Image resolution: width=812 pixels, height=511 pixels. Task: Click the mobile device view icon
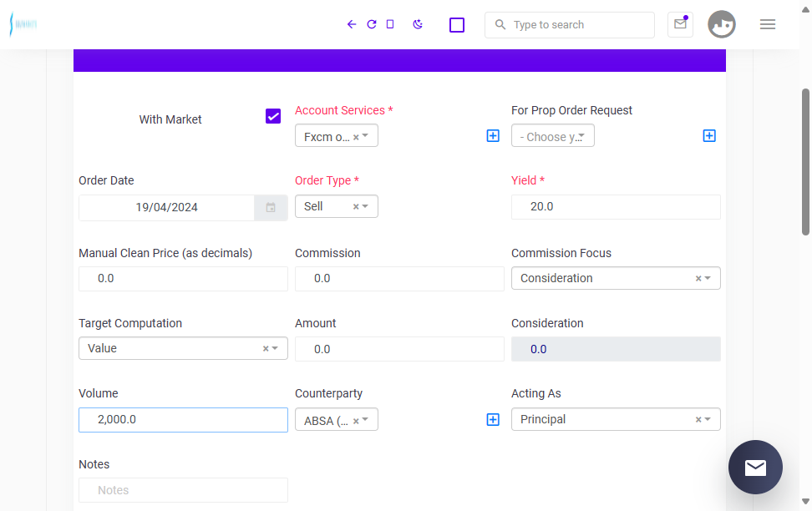pos(390,24)
